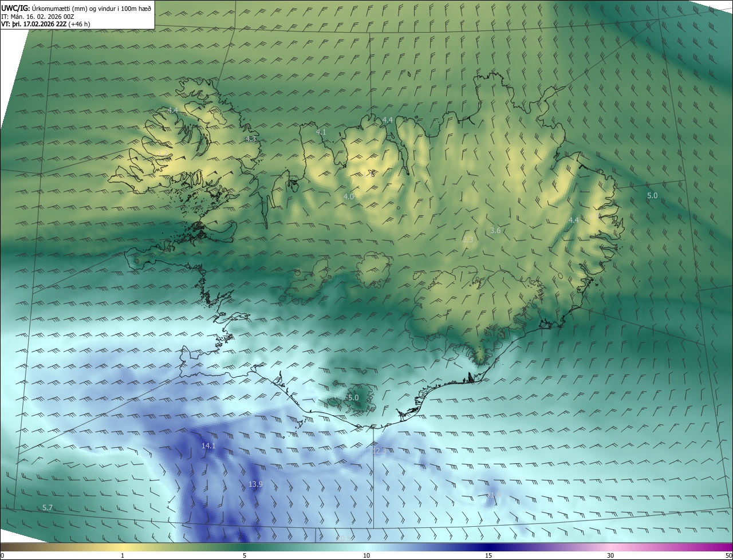Click the 4.0 value label
The image size is (733, 560).
[348, 196]
